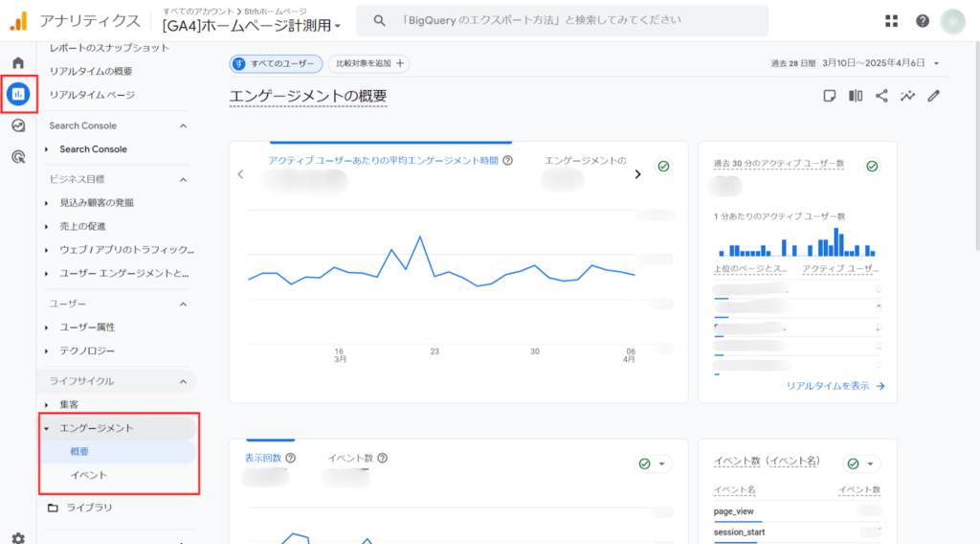Open リアルタイムの概要
Viewport: 980px width, 544px height.
click(91, 71)
